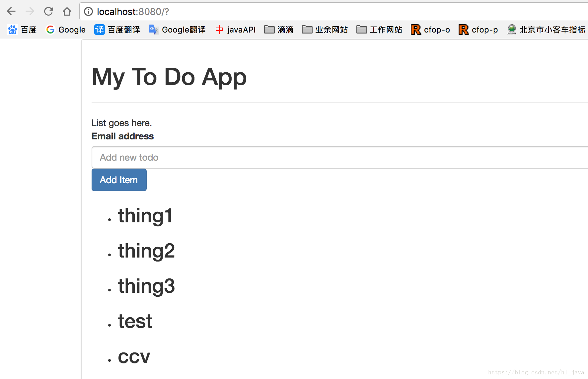Select the thing3 list item
This screenshot has width=588, height=379.
click(146, 286)
